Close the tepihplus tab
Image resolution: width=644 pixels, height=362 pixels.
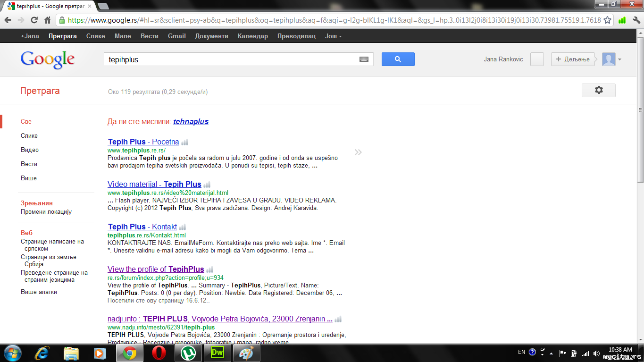[x=90, y=6]
